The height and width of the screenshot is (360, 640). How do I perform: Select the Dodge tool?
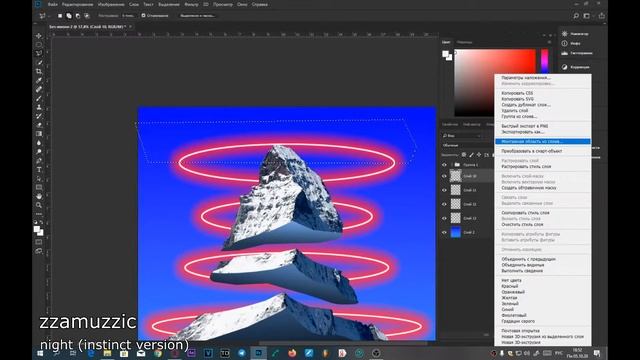coord(39,152)
